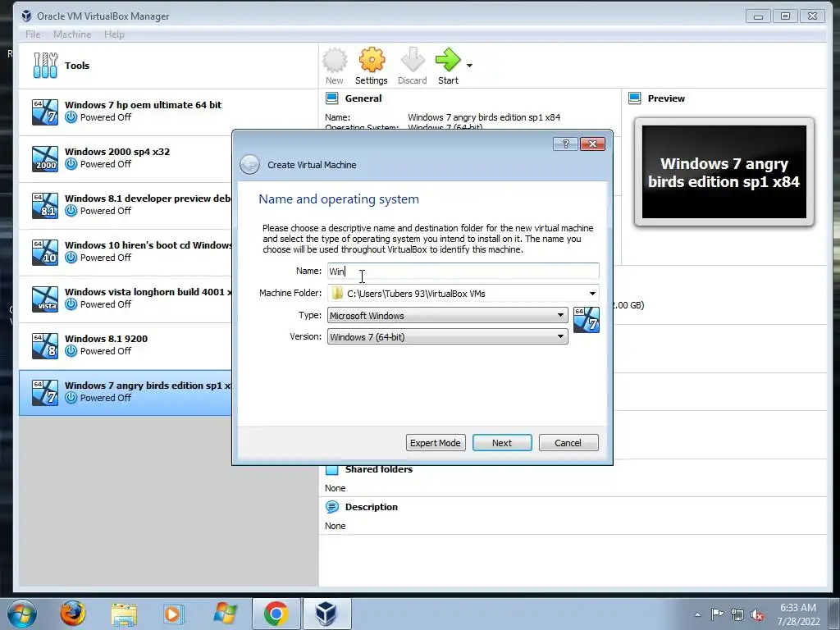
Task: Click the muted volume tray icon
Action: (757, 614)
